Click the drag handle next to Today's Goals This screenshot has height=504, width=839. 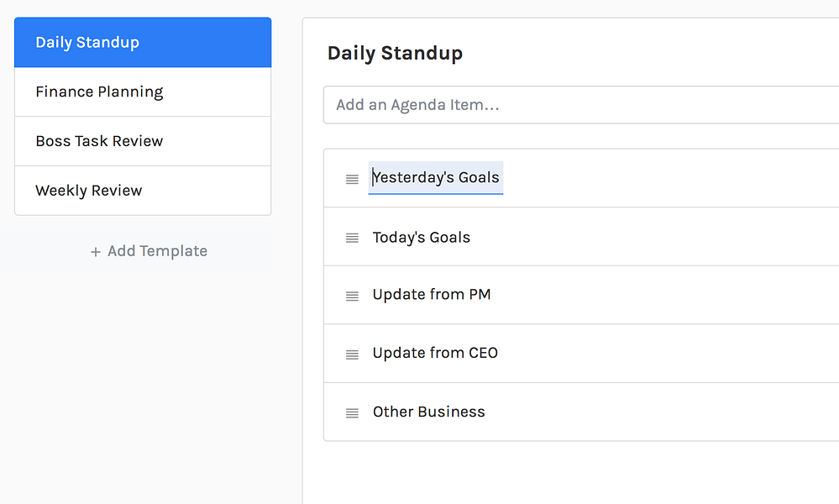(x=352, y=238)
